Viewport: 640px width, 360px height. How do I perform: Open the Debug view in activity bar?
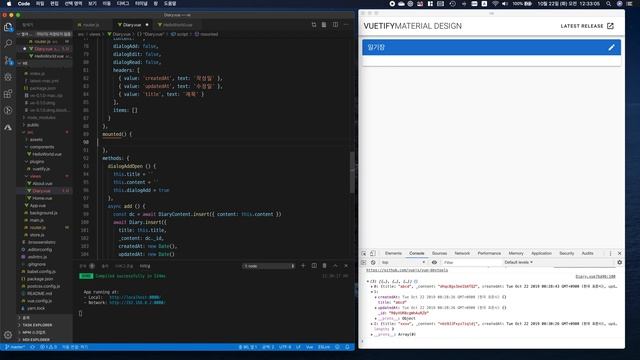[8, 77]
